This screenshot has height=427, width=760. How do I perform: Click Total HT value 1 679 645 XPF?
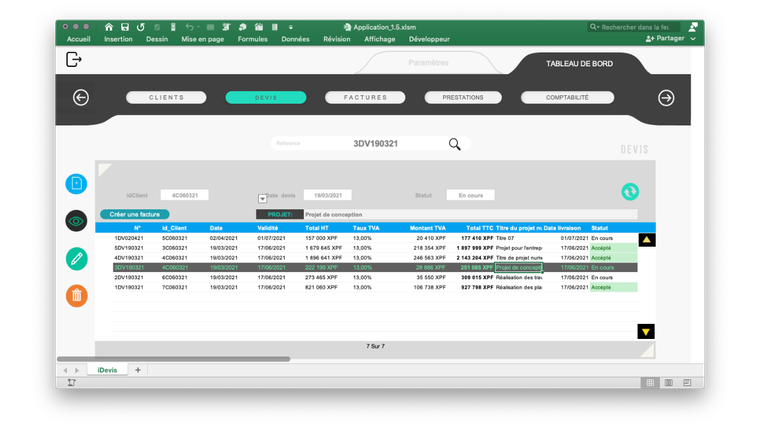pyautogui.click(x=323, y=248)
